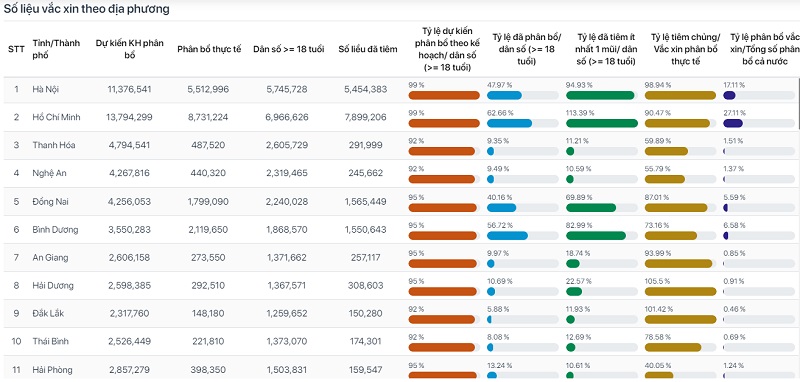800x382 pixels.
Task: Click the green 69.89% bar for Đồng Nai
Action: (x=591, y=208)
